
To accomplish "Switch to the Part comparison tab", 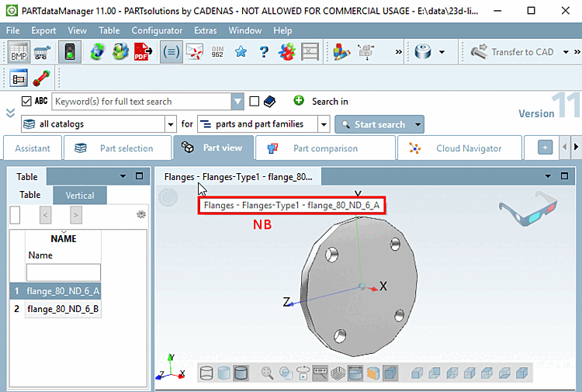I will [325, 148].
